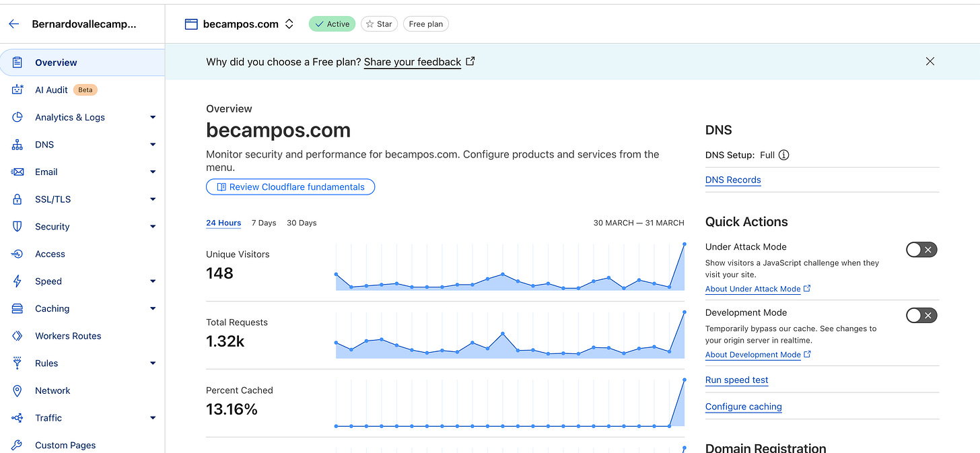
Task: Click the Configure caching link
Action: click(x=743, y=407)
